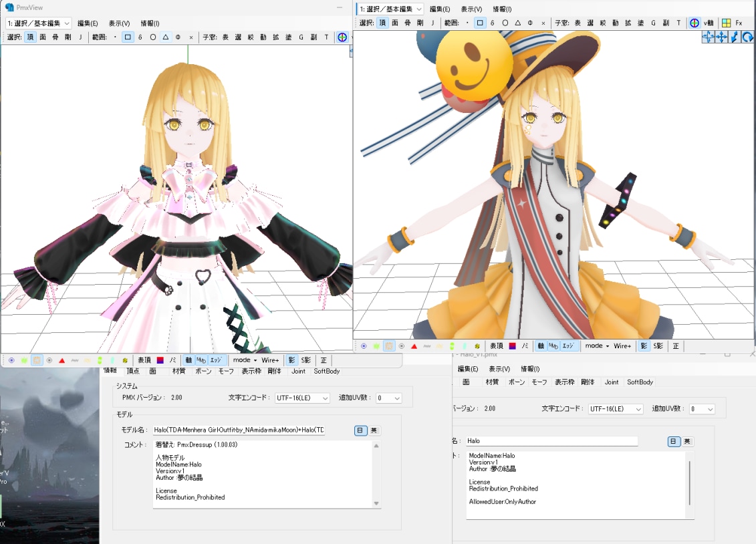Open 編集(E) menu in right PmxView
The image size is (756, 544).
[x=440, y=9]
